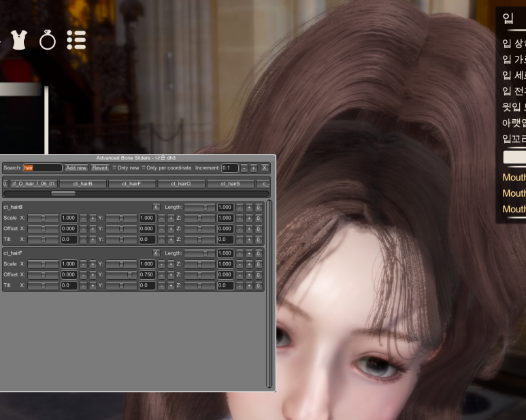Open the clothing category shirt icon
The image size is (526, 420).
[x=19, y=39]
